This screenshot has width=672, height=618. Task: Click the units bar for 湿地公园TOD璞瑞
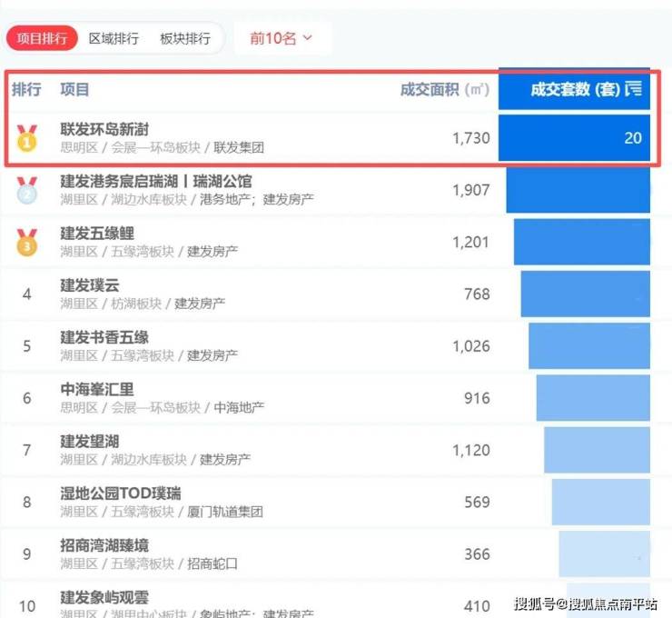(x=601, y=502)
